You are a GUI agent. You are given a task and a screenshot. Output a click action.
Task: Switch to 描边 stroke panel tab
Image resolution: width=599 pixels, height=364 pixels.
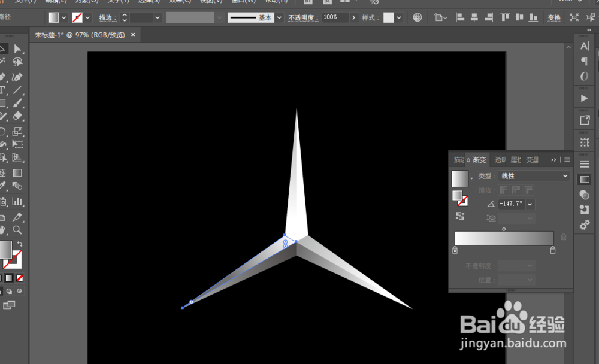pyautogui.click(x=459, y=160)
